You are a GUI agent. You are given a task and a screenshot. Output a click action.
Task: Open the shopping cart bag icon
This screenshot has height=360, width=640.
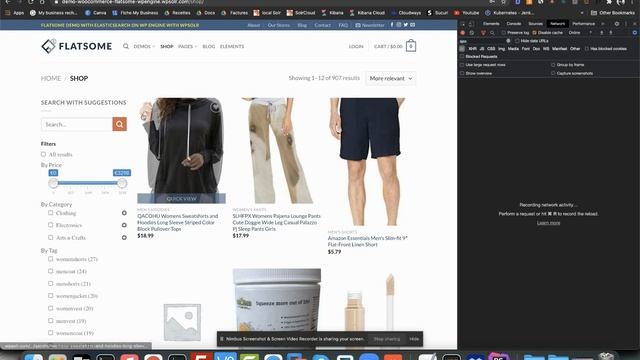tap(411, 46)
